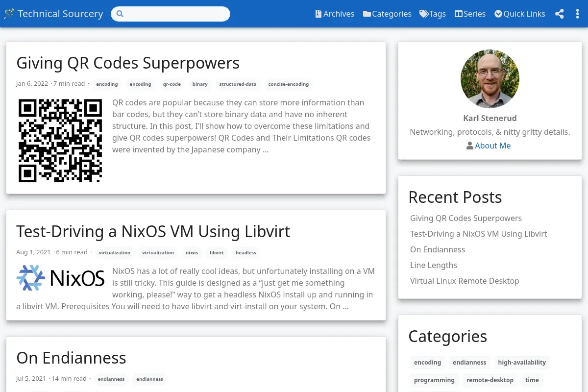Open recent post Test-Driving a NixOS VM
The image size is (588, 392).
pos(479,234)
